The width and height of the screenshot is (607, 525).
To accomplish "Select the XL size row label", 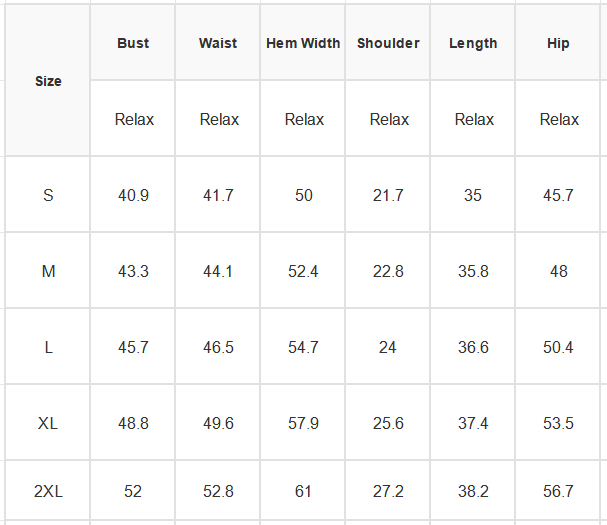I will [x=48, y=422].
